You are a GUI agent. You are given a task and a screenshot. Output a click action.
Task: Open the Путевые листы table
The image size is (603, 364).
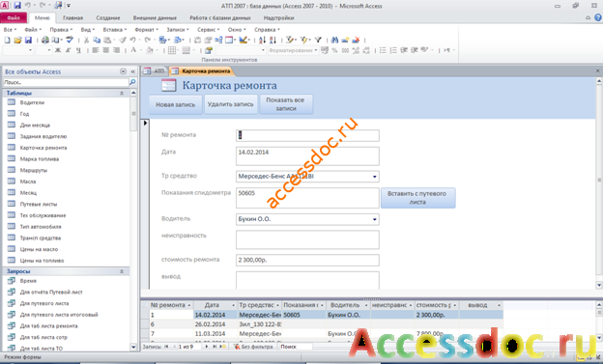[x=39, y=204]
